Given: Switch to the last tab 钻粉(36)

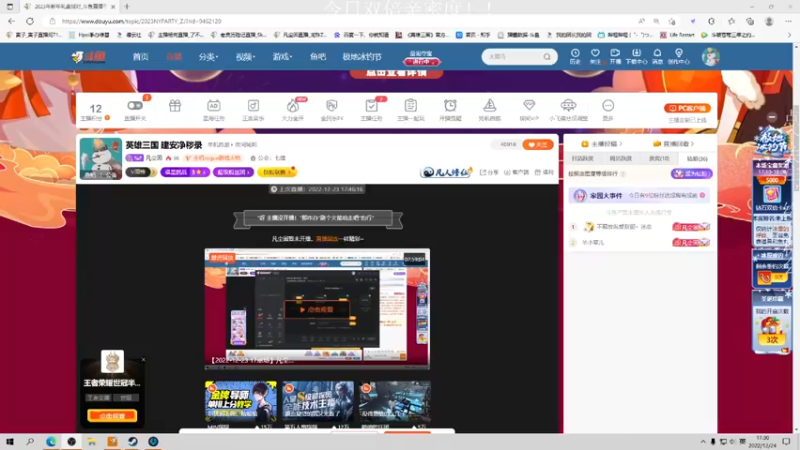Looking at the screenshot, I should click(x=696, y=159).
